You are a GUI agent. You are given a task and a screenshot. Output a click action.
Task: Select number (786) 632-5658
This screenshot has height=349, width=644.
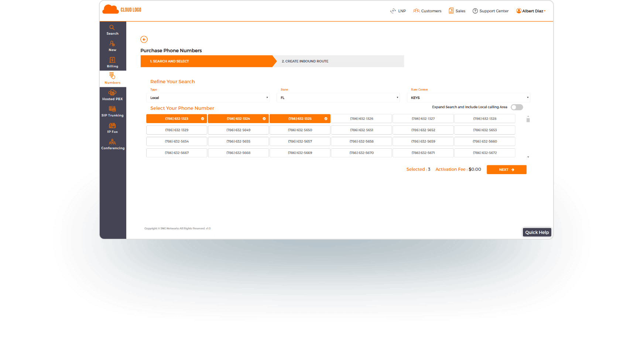point(362,142)
